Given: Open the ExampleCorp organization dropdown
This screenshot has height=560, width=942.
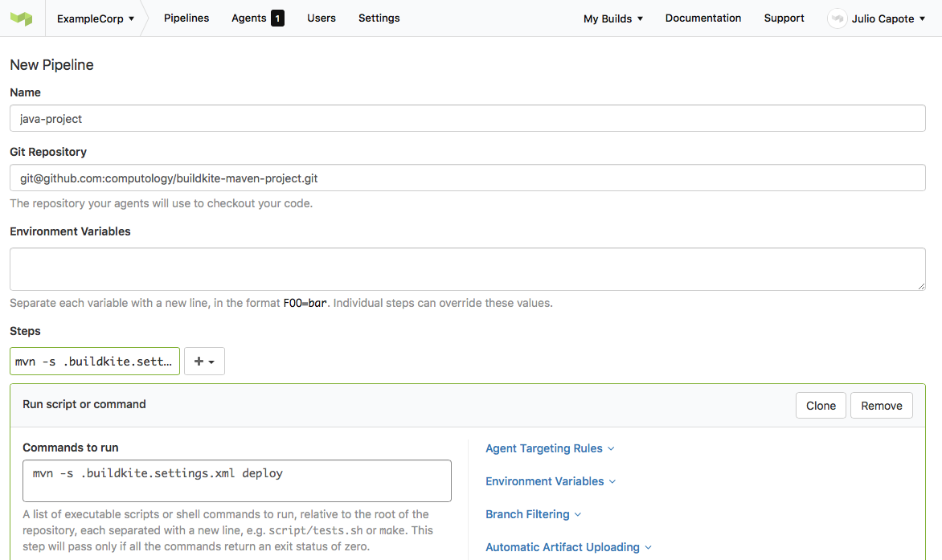Looking at the screenshot, I should click(x=95, y=18).
